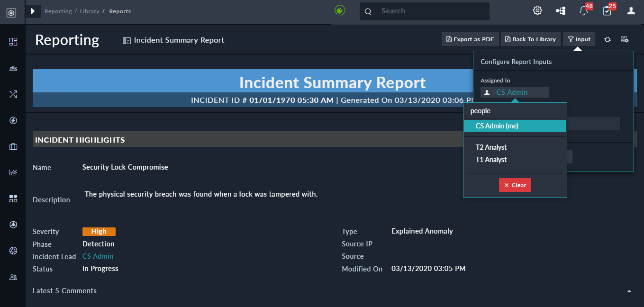Click the lightning bolt icon in the sidebar
This screenshot has width=644, height=307.
tap(13, 120)
